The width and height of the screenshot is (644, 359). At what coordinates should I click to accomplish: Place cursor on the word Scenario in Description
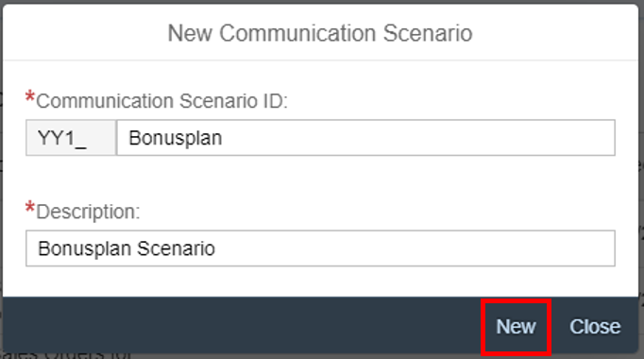tap(176, 248)
